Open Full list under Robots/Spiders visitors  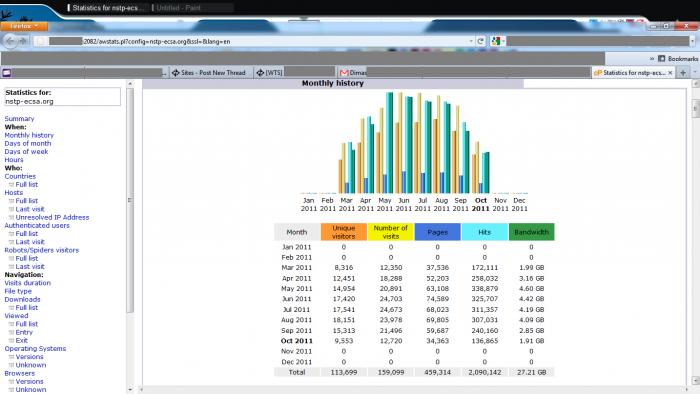(27, 258)
